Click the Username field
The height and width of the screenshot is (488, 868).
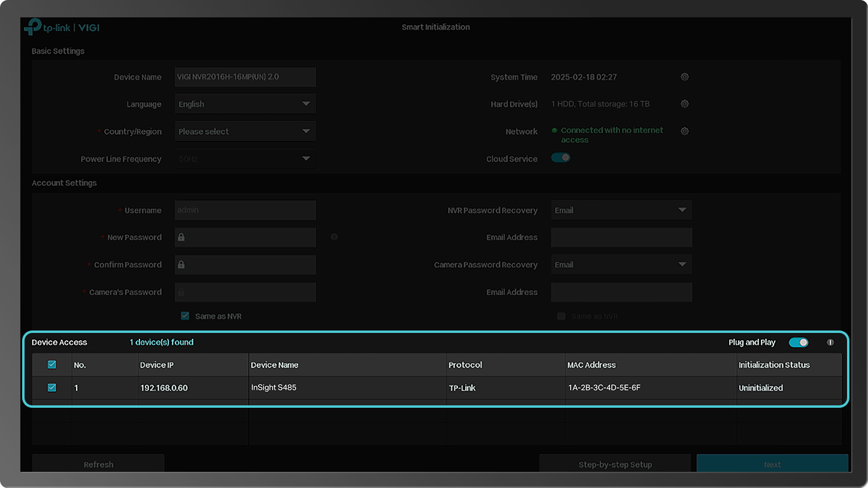245,210
